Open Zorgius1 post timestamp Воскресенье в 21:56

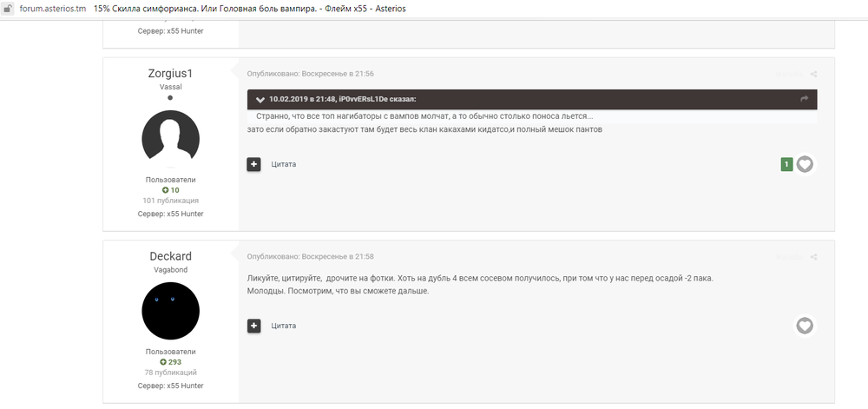pyautogui.click(x=311, y=74)
